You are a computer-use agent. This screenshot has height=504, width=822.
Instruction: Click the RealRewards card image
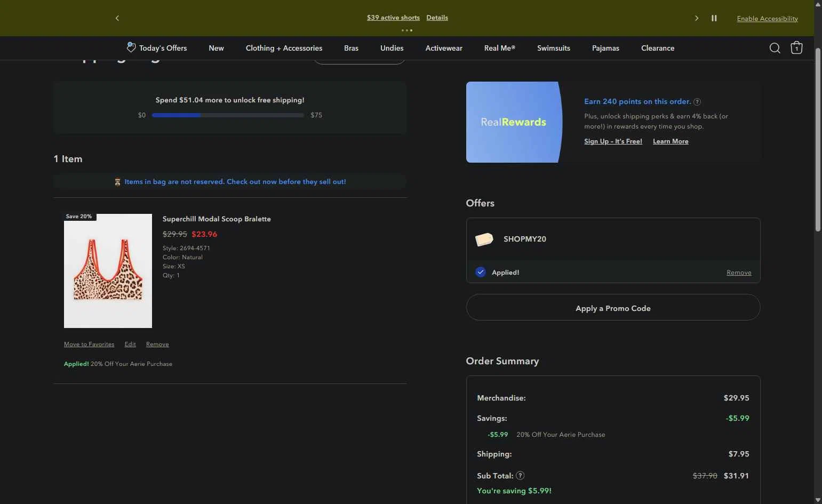pos(514,122)
